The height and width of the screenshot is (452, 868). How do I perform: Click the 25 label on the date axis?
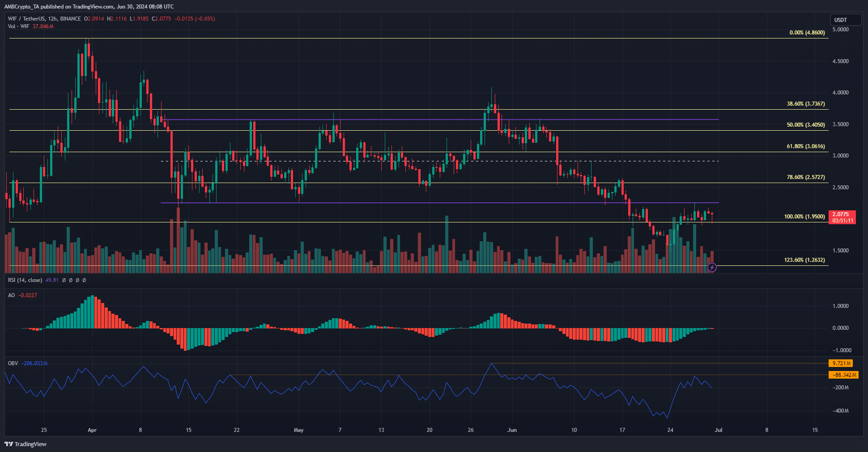[x=44, y=430]
